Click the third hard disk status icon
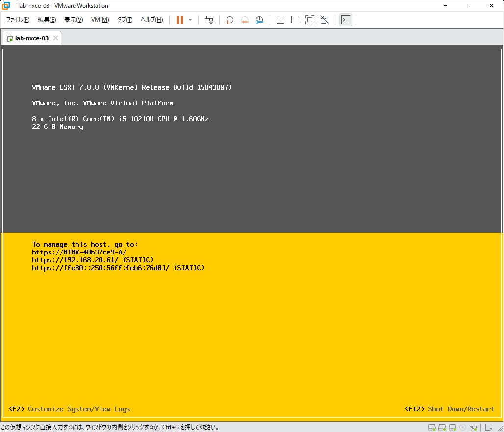504x432 pixels. 452,427
